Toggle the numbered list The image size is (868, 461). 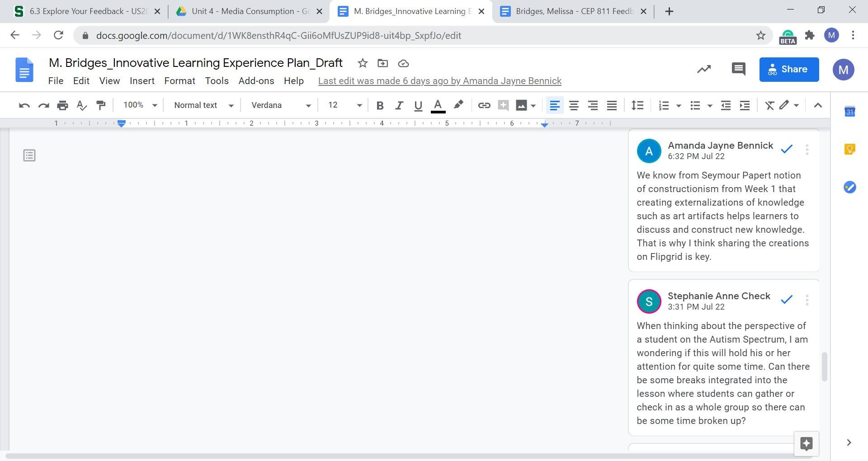coord(663,105)
